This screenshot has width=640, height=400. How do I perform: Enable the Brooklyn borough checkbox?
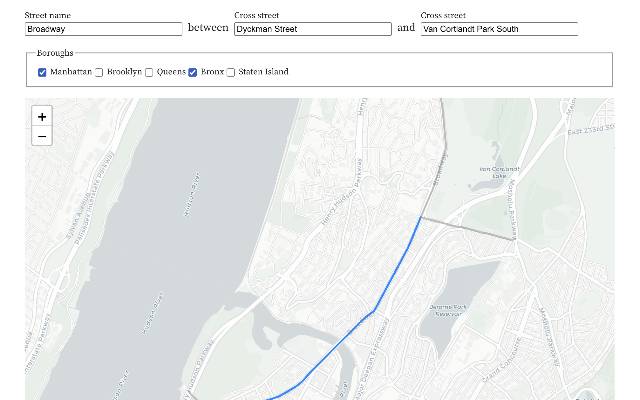(99, 72)
